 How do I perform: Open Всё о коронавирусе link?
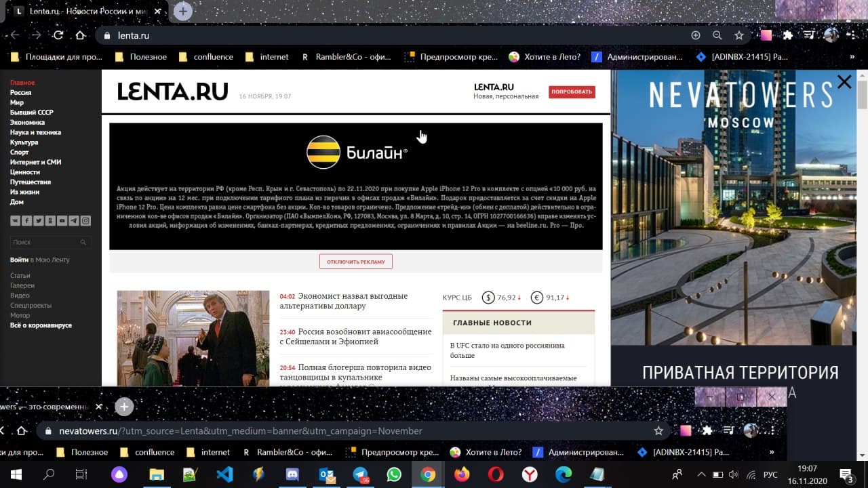[41, 325]
